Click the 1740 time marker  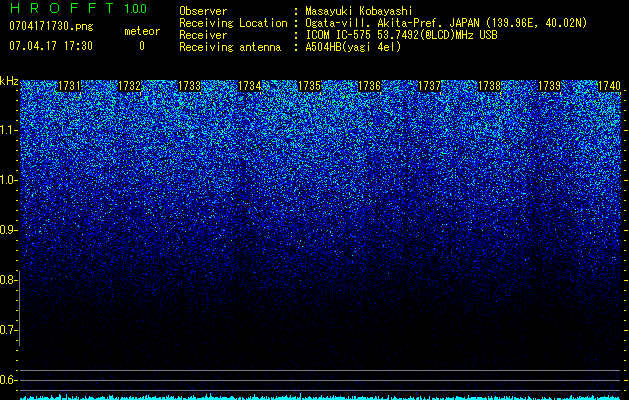tap(609, 86)
